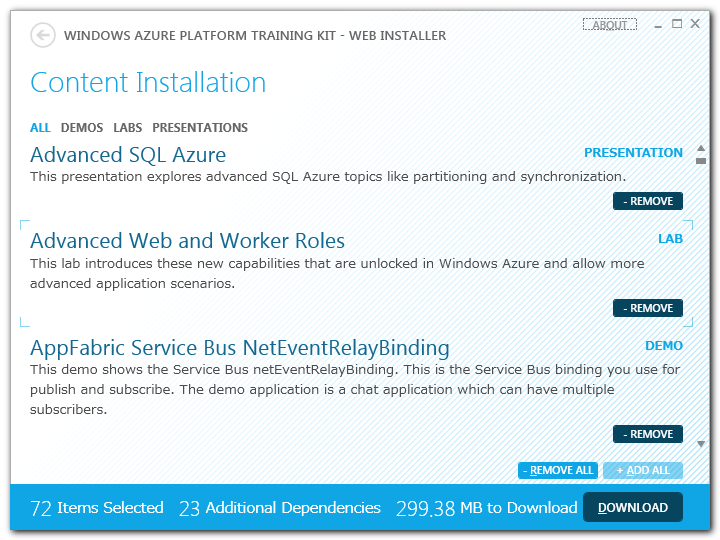This screenshot has height=540, width=720.
Task: Start the download with the Download button
Action: coord(632,508)
